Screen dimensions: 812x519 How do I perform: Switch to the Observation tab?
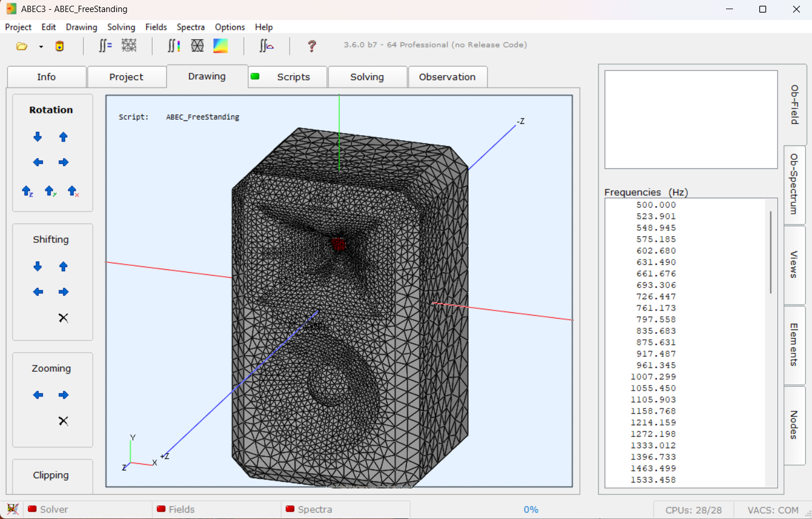tap(448, 77)
